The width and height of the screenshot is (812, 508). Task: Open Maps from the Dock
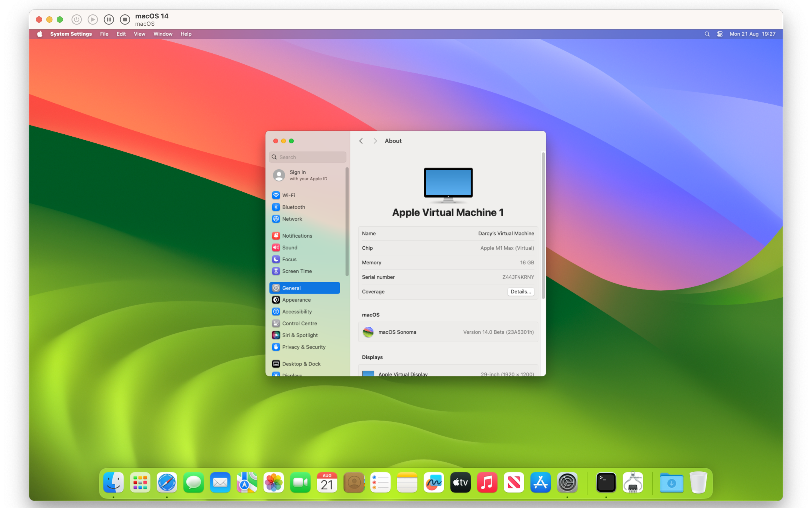coord(247,483)
